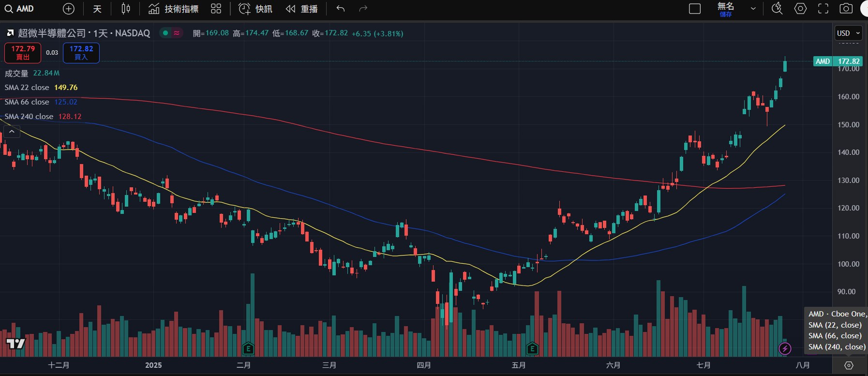The width and height of the screenshot is (868, 376).
Task: Open the USD currency dropdown
Action: [x=849, y=33]
